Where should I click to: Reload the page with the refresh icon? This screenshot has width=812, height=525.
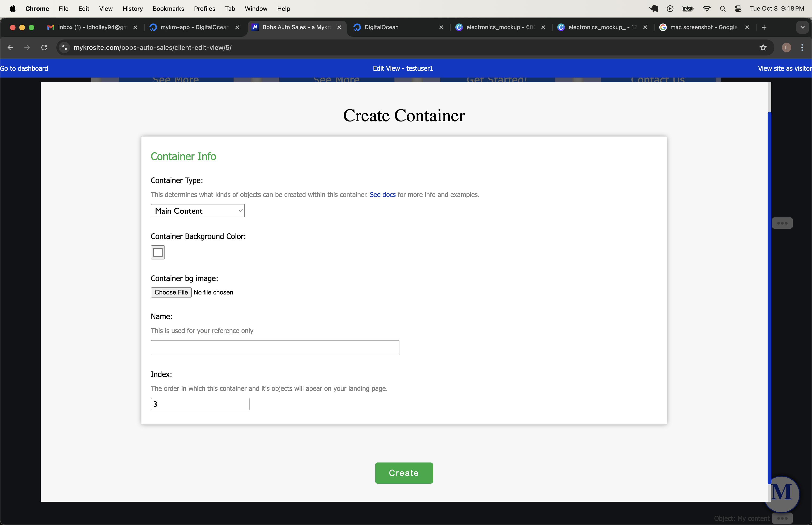pos(44,47)
